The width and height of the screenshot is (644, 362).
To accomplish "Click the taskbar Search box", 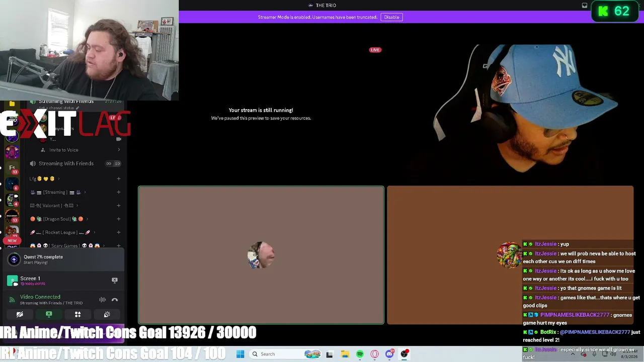I will [x=285, y=354].
